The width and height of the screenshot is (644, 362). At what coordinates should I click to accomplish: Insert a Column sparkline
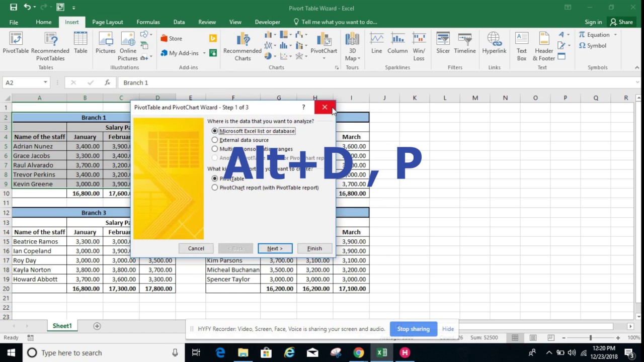pos(397,43)
